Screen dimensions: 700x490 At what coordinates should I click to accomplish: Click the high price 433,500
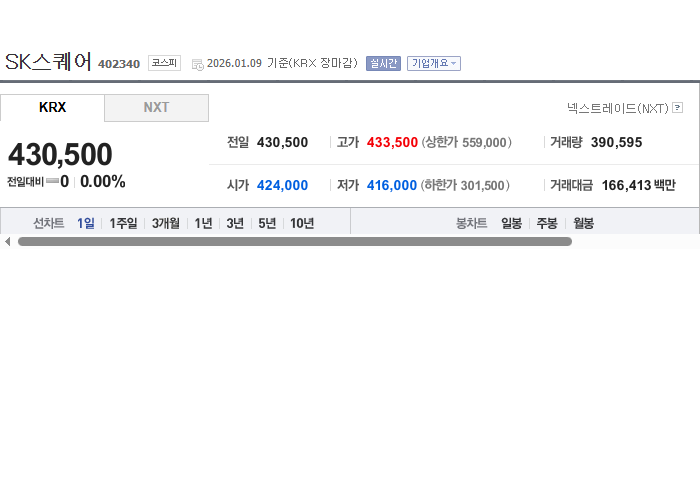click(x=392, y=142)
